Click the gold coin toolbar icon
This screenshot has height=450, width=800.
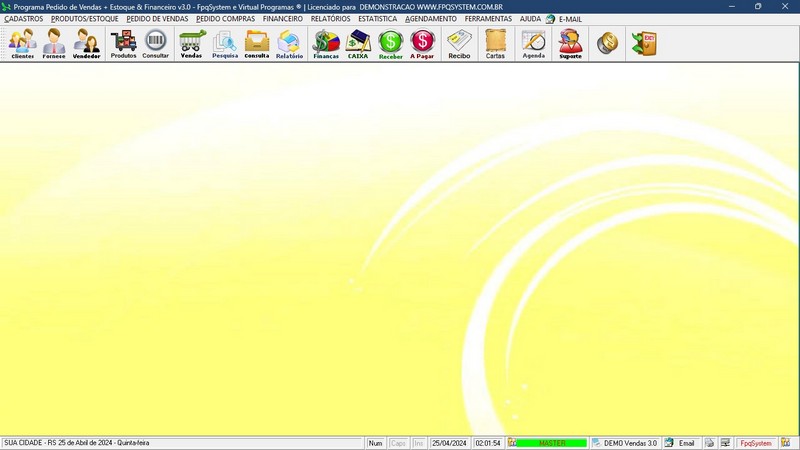(607, 43)
